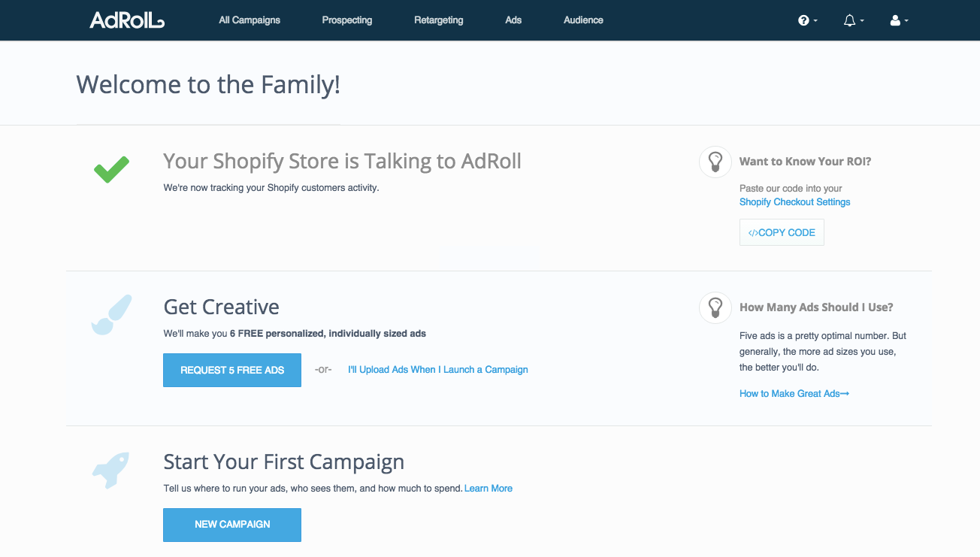Image resolution: width=980 pixels, height=557 pixels.
Task: Click the tracking your Shopify customers activity text
Action: pyautogui.click(x=271, y=188)
